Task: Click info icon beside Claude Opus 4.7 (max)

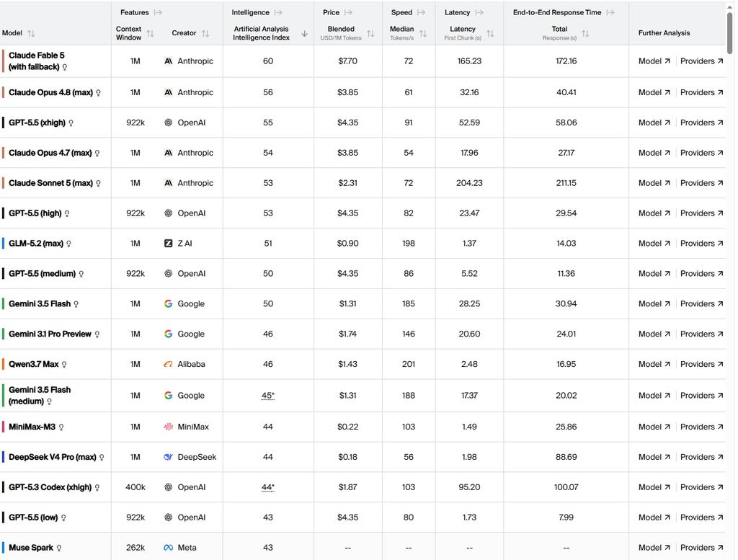Action: (x=97, y=153)
